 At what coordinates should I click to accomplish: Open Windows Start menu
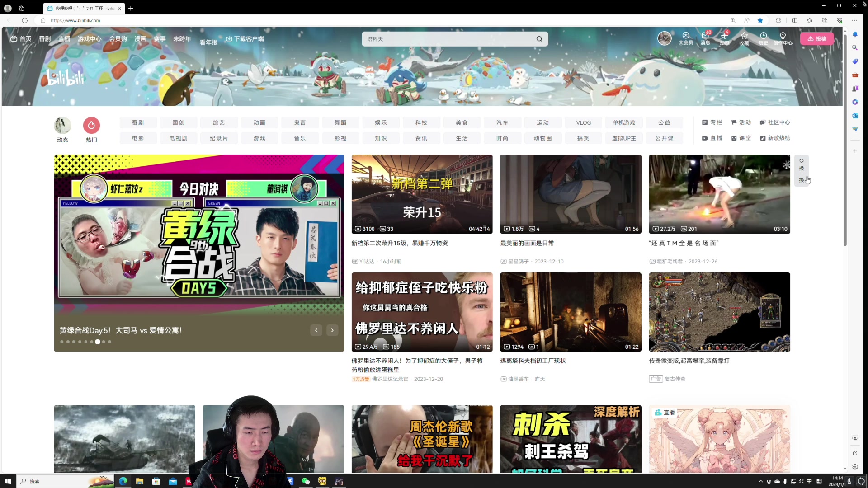(8, 481)
